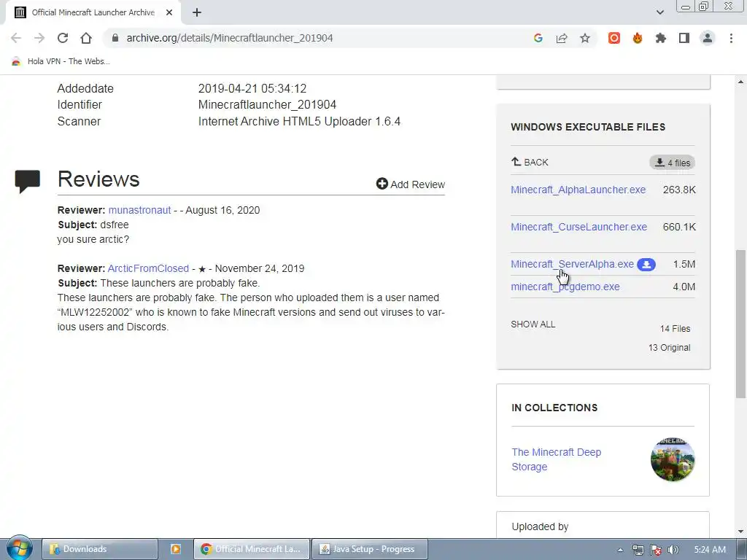Screen dimensions: 747x560
Task: Click the address bar URL
Action: pos(230,38)
